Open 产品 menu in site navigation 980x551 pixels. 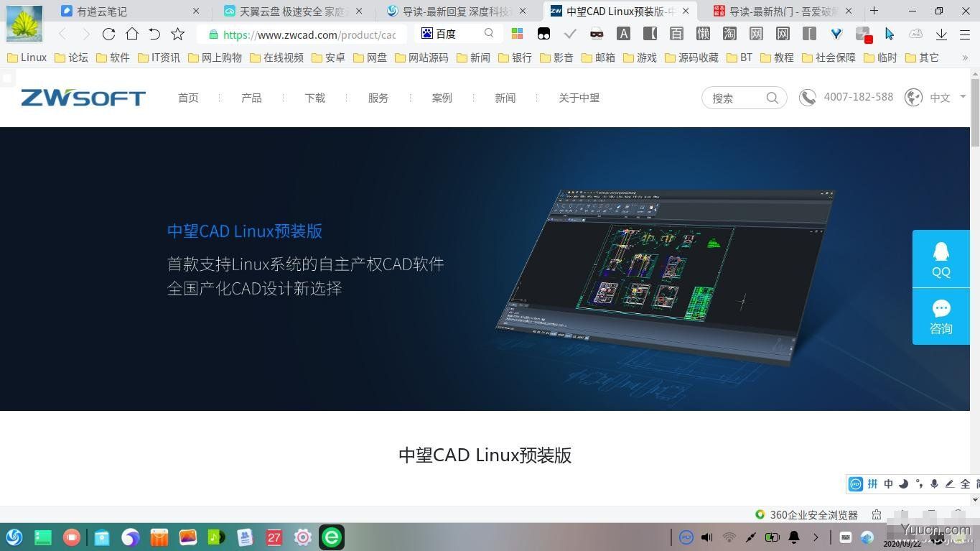pos(251,98)
